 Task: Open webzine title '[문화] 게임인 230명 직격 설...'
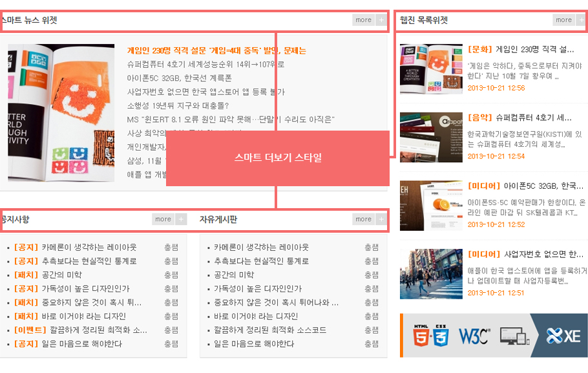coord(521,50)
